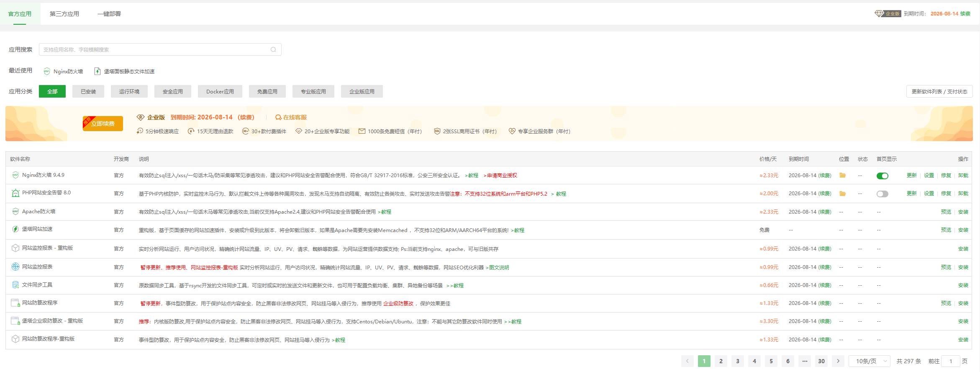Filter by 已安装 category
This screenshot has height=372, width=980.
pos(88,91)
